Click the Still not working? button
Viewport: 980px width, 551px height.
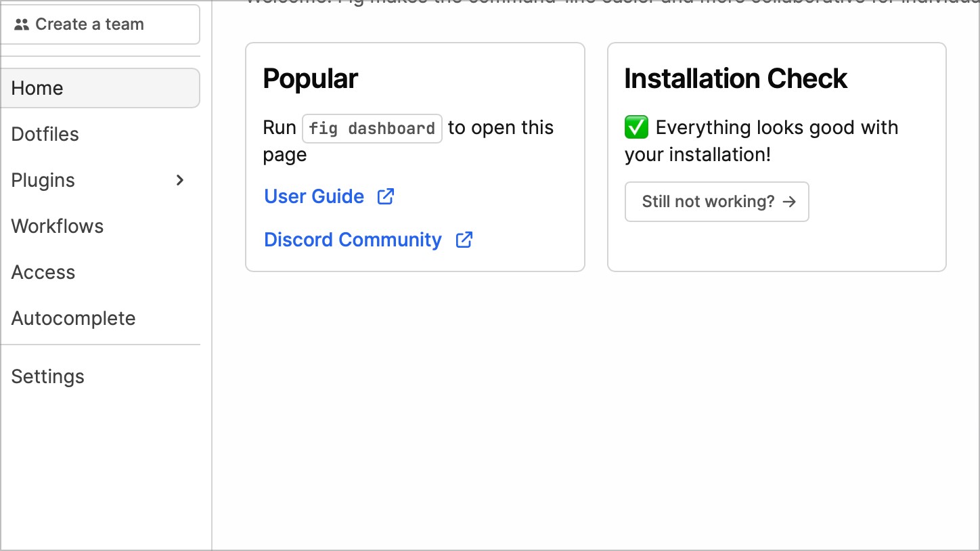(x=717, y=202)
